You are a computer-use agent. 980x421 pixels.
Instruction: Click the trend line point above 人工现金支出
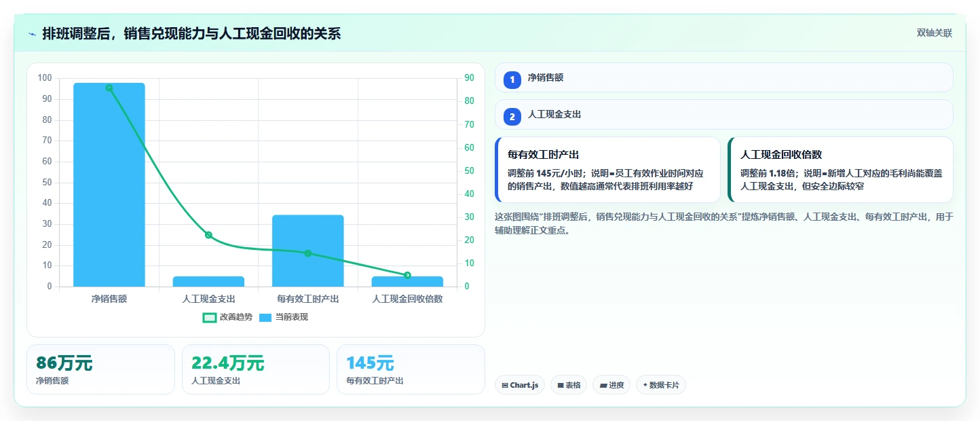(x=208, y=235)
